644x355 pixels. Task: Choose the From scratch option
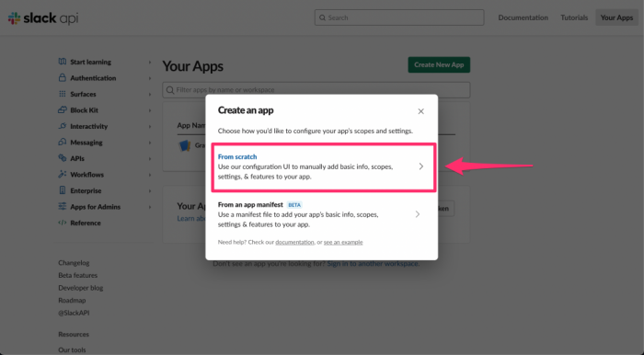[324, 166]
